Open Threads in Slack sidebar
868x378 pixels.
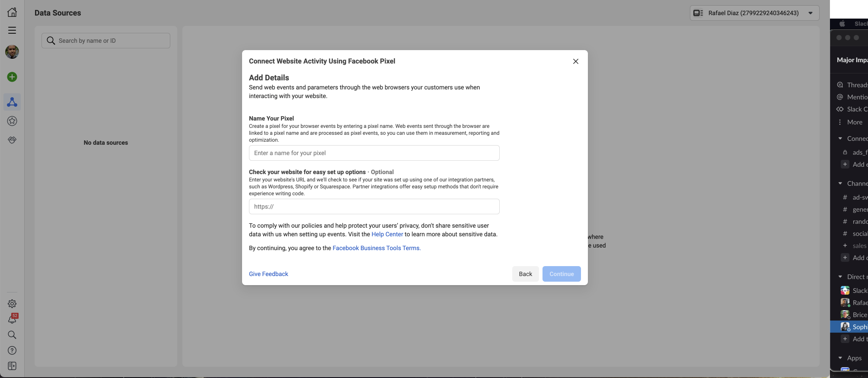pyautogui.click(x=852, y=85)
